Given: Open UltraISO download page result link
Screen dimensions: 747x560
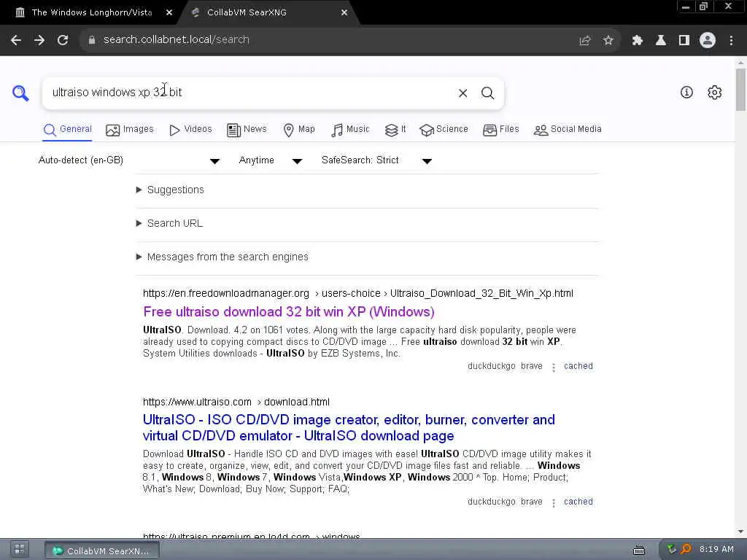Looking at the screenshot, I should (x=349, y=427).
